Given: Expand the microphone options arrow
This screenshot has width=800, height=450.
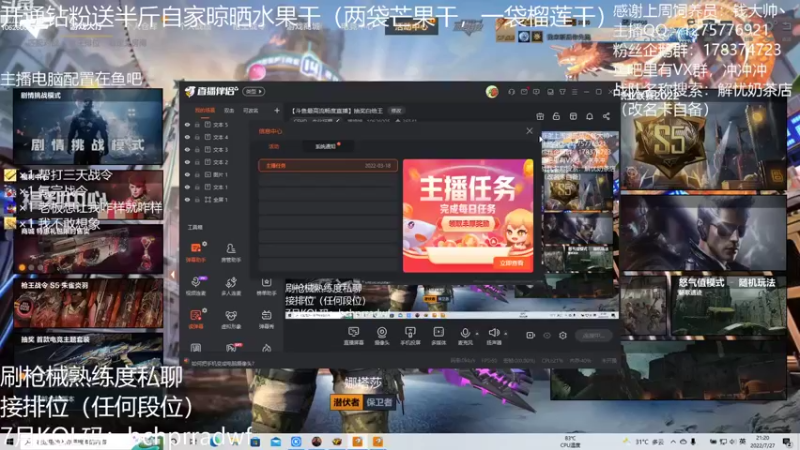Looking at the screenshot, I should pyautogui.click(x=477, y=334).
